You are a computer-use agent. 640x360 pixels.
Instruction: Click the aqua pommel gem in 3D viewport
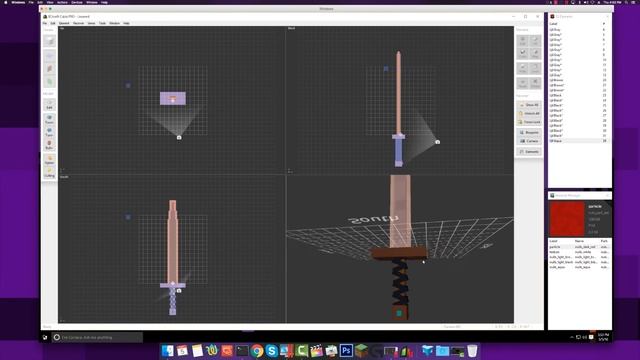pyautogui.click(x=400, y=313)
